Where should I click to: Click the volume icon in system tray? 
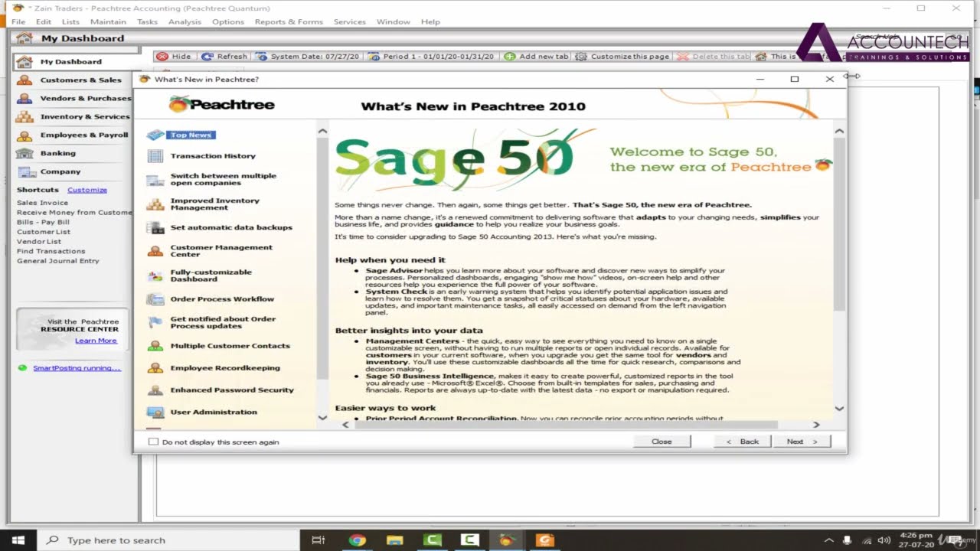(x=884, y=540)
